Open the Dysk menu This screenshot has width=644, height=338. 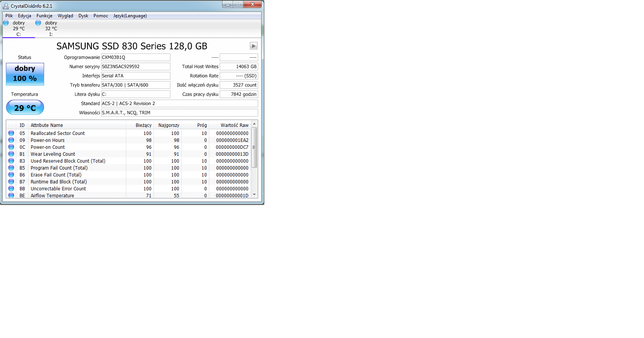(x=83, y=16)
